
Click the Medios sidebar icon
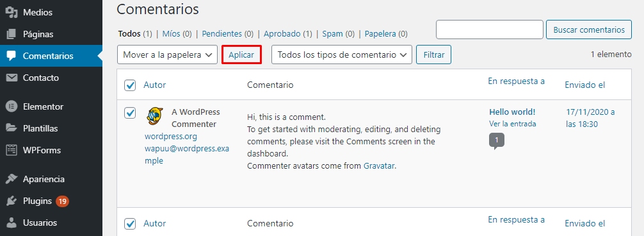tap(12, 12)
